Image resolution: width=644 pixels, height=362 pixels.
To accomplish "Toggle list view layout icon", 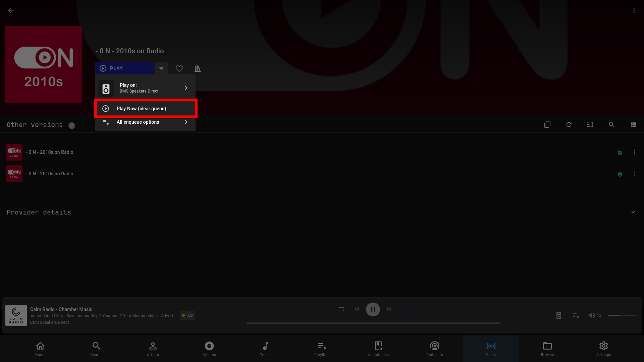I will click(x=633, y=125).
